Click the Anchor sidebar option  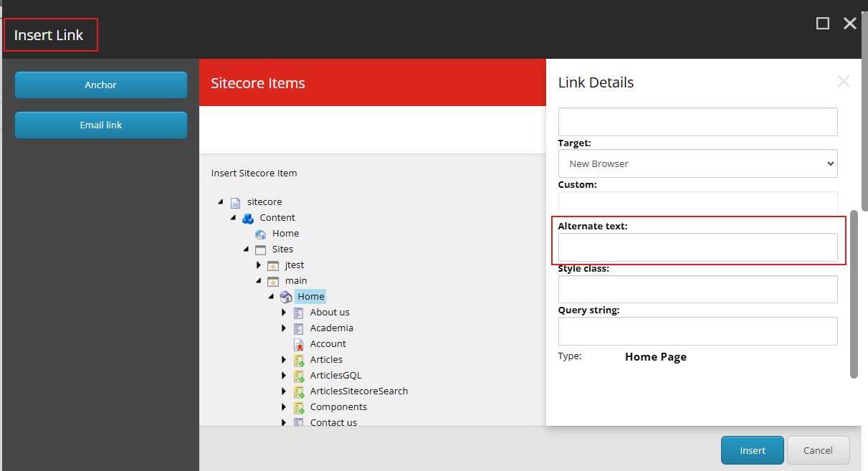point(100,85)
